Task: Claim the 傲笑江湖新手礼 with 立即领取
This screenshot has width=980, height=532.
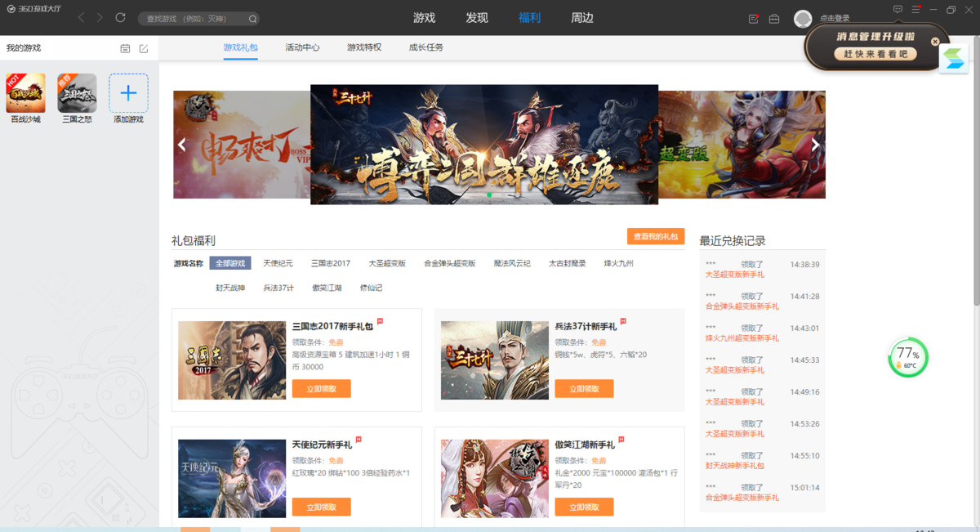Action: tap(585, 507)
